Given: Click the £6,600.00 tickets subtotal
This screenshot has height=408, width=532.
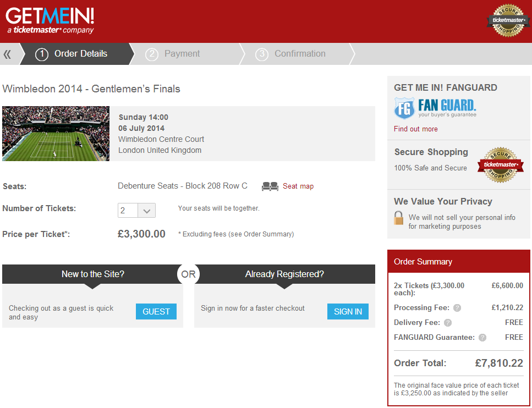Looking at the screenshot, I should click(507, 285).
